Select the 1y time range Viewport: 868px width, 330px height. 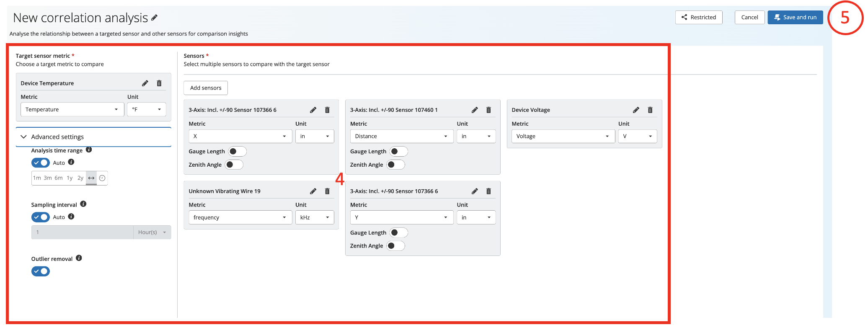[70, 178]
